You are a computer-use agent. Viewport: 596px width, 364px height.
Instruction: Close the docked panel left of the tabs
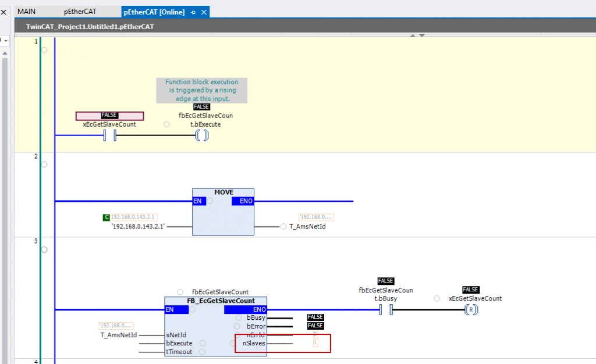pyautogui.click(x=3, y=12)
